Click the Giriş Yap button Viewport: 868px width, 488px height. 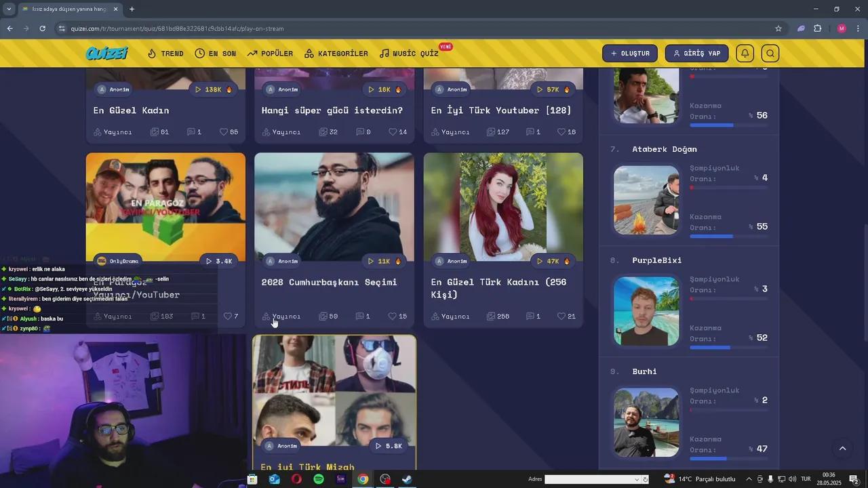tap(696, 54)
